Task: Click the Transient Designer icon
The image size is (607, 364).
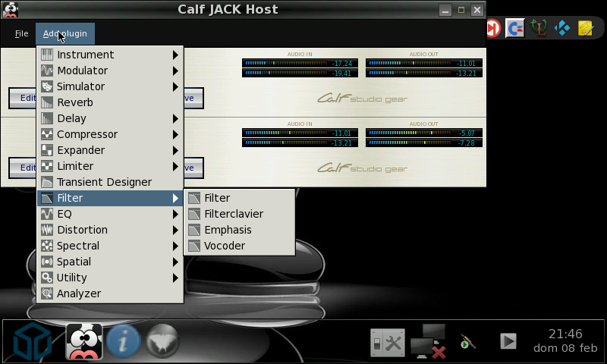Action: point(47,182)
